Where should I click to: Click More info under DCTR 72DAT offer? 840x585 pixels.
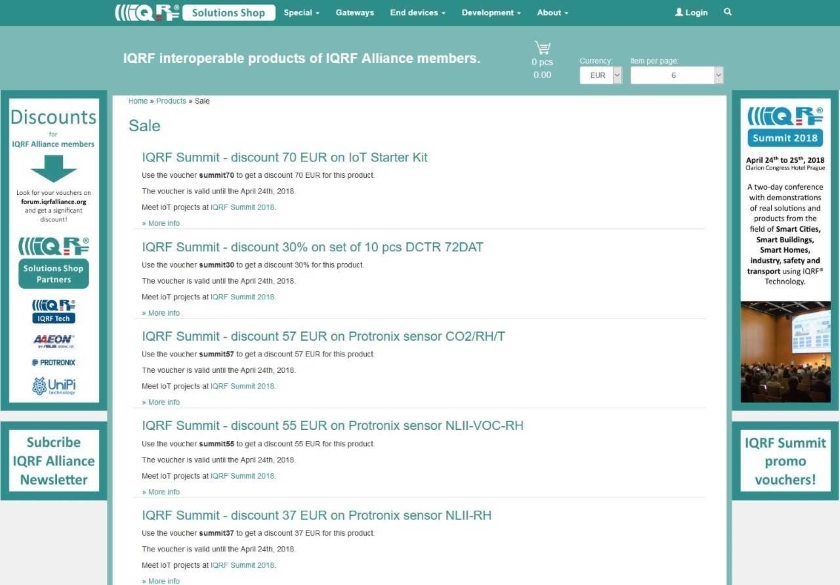[x=161, y=313]
